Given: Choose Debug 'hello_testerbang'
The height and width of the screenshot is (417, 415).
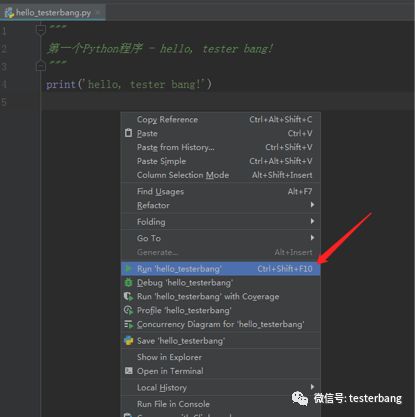Looking at the screenshot, I should [x=220, y=283].
